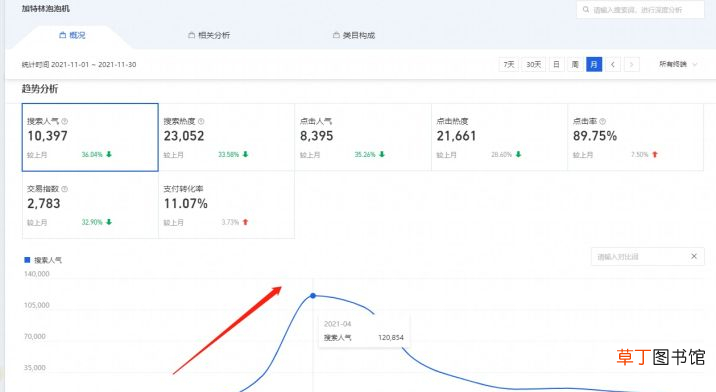
Task: Click the 趋势分析 section heading
Action: click(40, 89)
